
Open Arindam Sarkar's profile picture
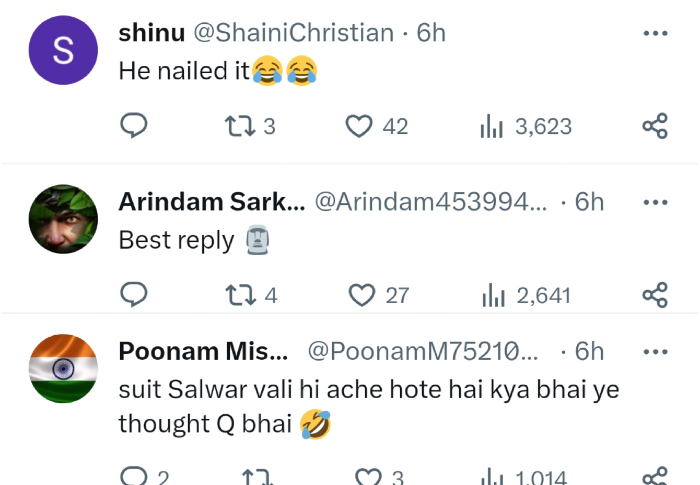point(63,219)
